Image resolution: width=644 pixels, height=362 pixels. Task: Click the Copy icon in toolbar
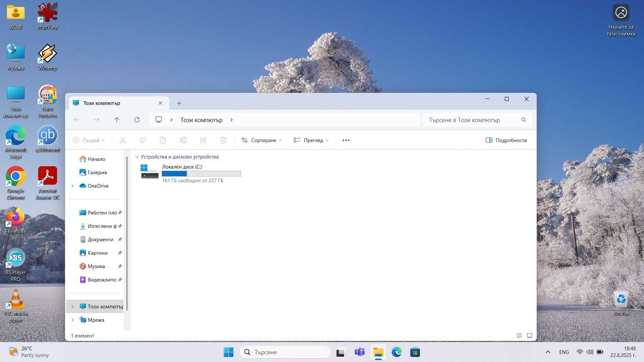point(143,140)
